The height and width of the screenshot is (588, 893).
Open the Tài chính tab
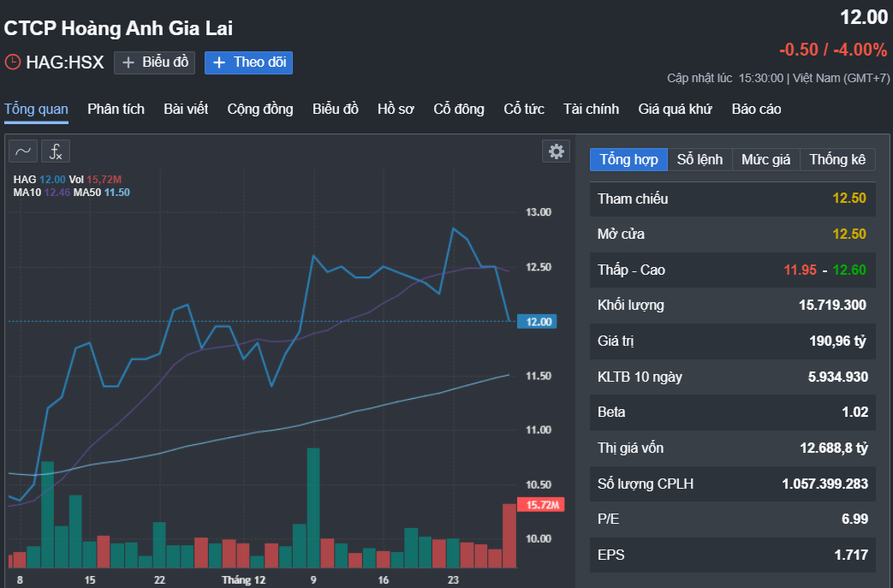pyautogui.click(x=591, y=110)
